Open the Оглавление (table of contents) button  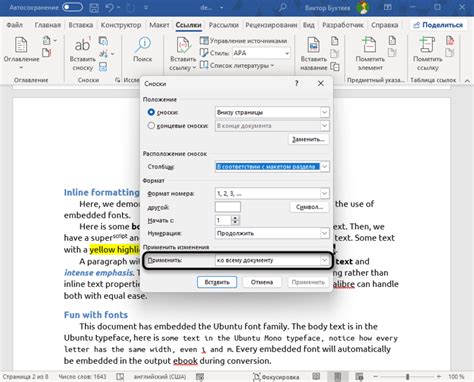point(21,53)
